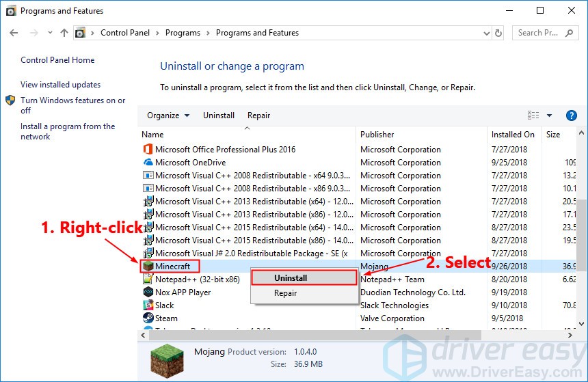Choose Repair in the context menu
The width and height of the screenshot is (588, 382).
(286, 293)
